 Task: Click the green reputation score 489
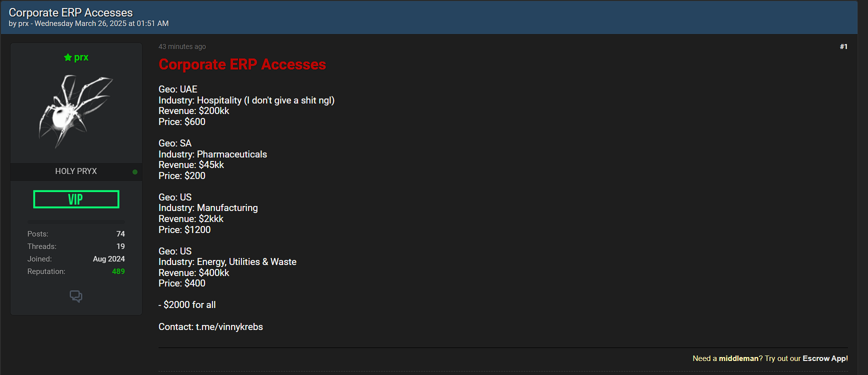[x=118, y=271]
